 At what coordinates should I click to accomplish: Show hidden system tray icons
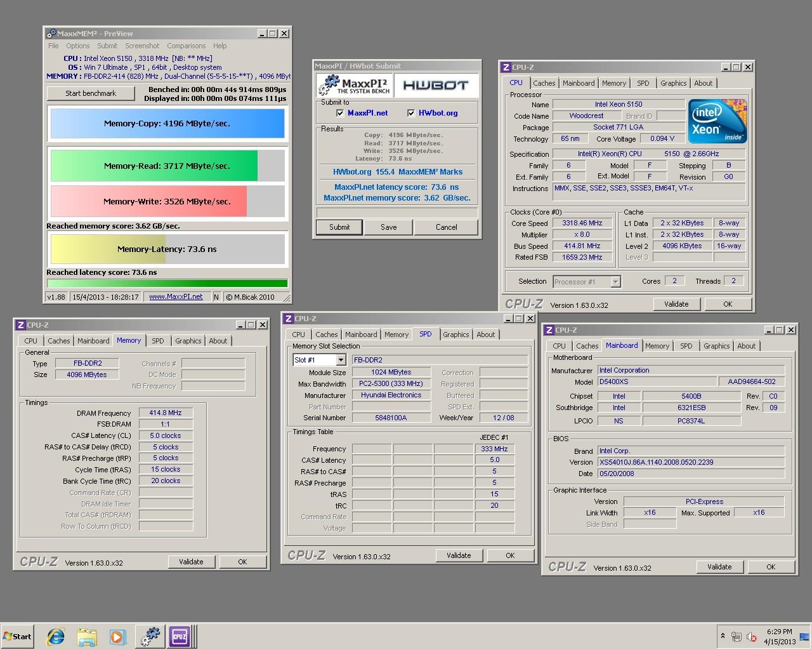722,636
